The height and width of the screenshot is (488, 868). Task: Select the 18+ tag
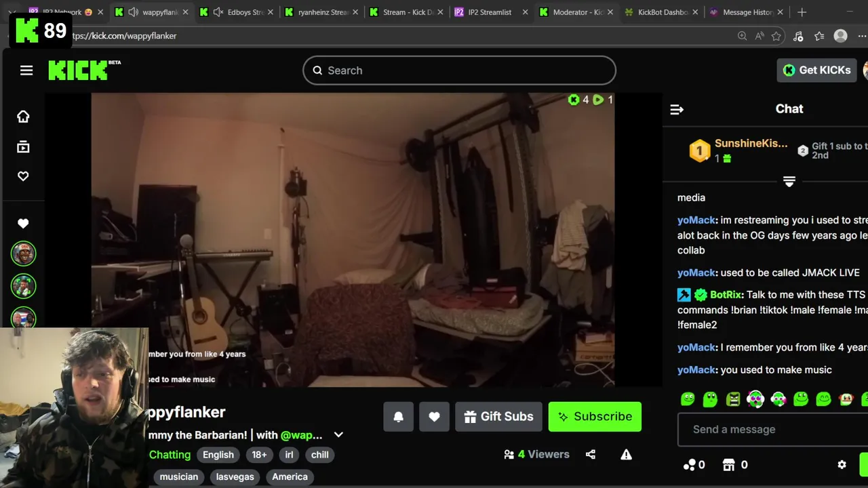point(259,455)
